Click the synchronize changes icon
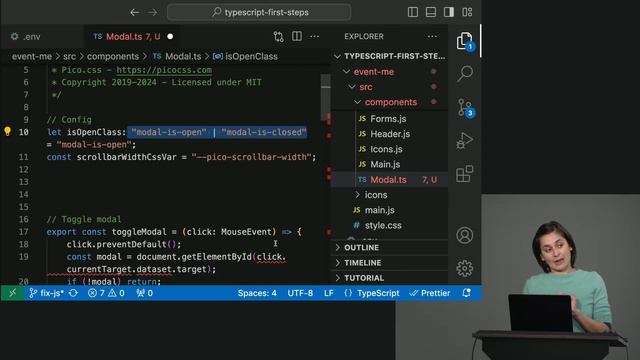 tap(73, 293)
